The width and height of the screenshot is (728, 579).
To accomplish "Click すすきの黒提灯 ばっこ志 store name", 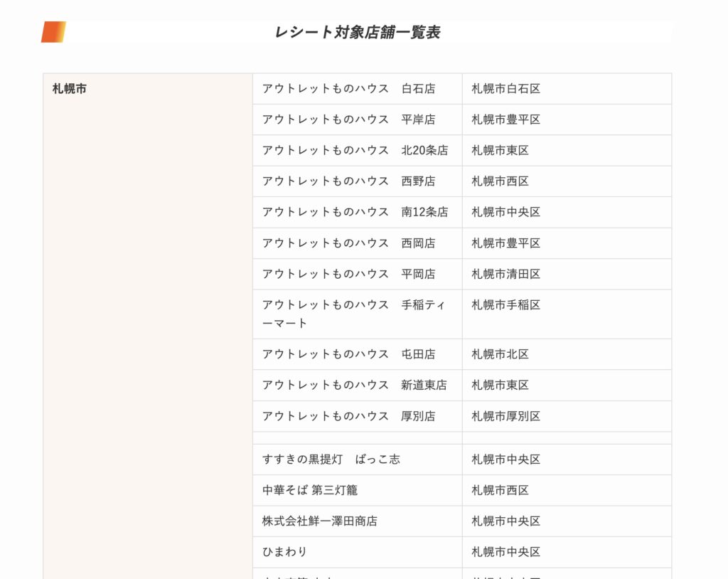I will tap(331, 459).
